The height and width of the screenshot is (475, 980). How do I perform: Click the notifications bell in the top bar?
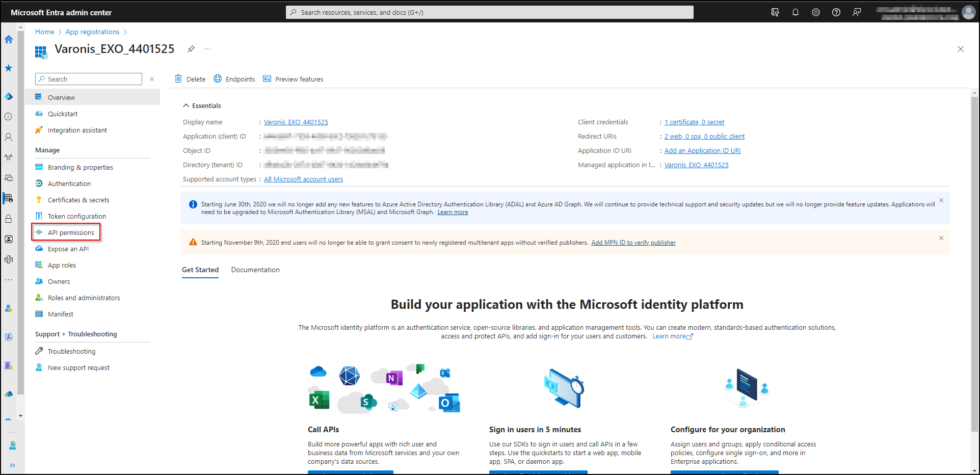click(x=796, y=12)
